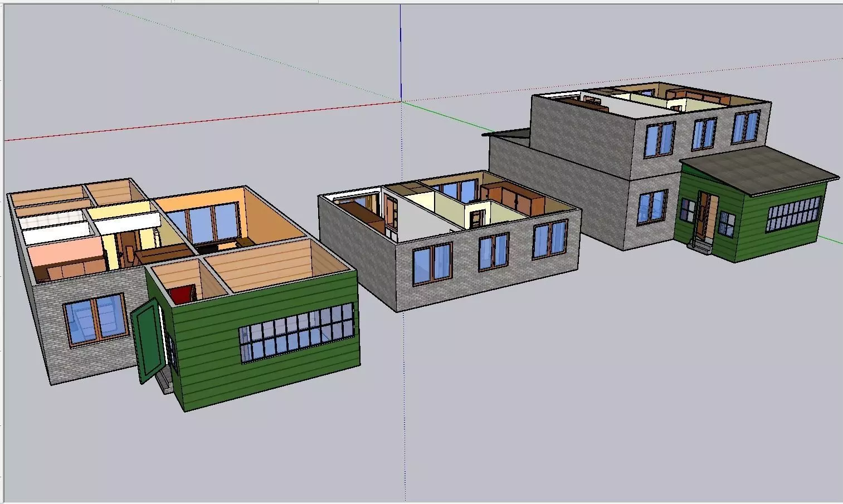Click the solid red axis line
843x504 pixels.
(x=203, y=121)
